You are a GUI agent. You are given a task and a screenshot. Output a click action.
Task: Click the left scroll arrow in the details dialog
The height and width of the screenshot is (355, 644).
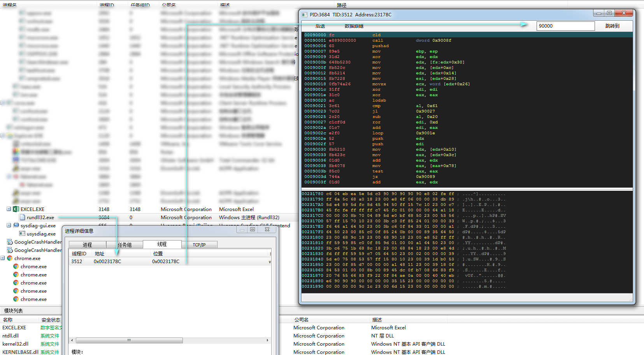[x=72, y=340]
